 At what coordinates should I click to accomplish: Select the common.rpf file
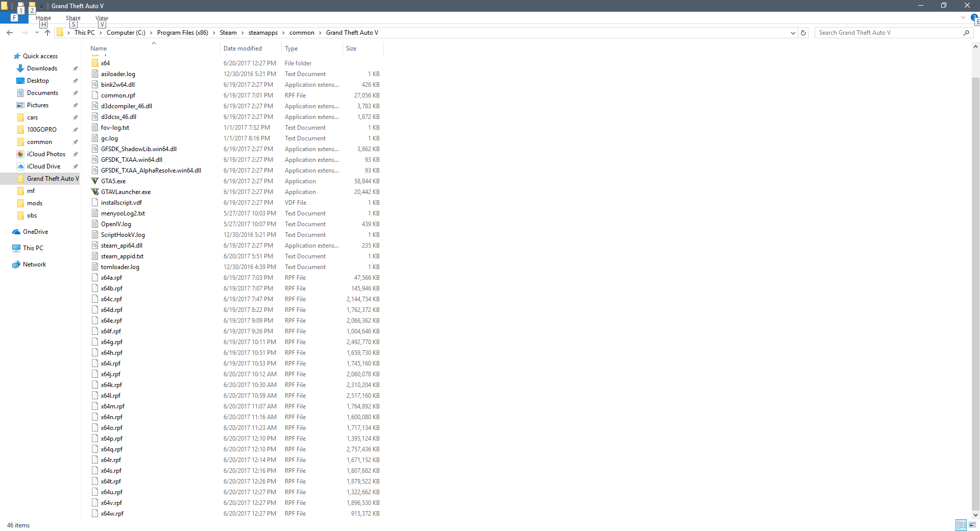(x=118, y=95)
